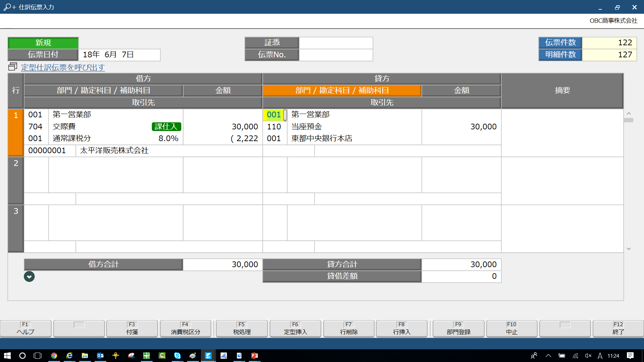The image size is (644, 362).
Task: Click the F6 定型挿入 button
Action: tap(296, 328)
